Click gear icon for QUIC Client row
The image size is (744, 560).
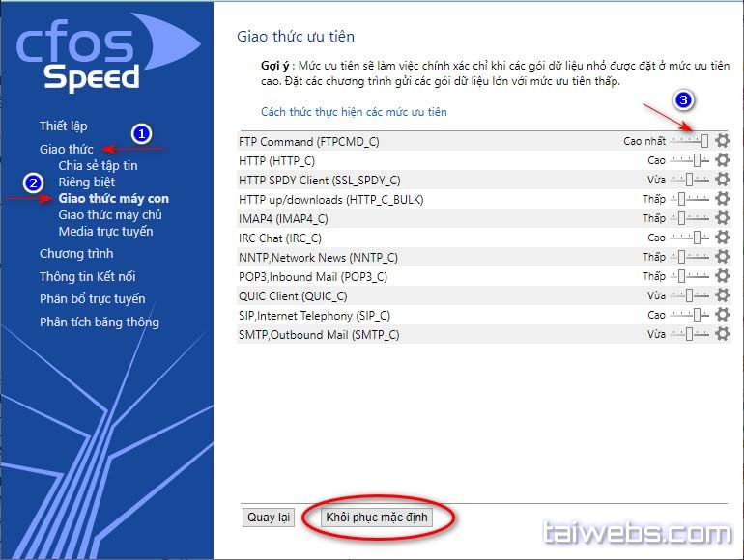(x=722, y=295)
